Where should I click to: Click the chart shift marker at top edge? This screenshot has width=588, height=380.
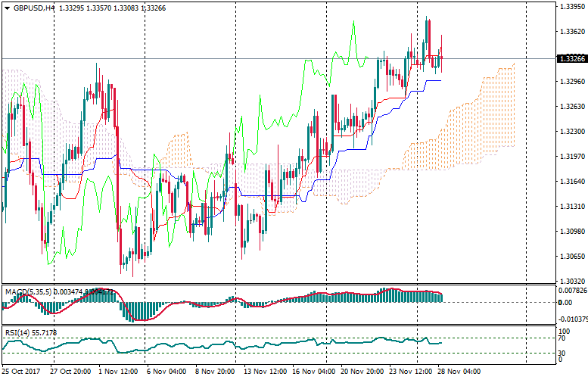click(526, 5)
